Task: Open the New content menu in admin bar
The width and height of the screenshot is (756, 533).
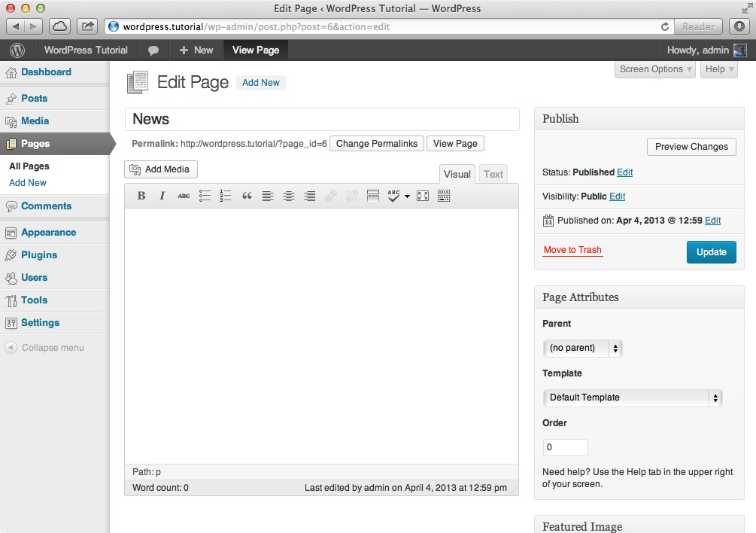Action: 196,50
